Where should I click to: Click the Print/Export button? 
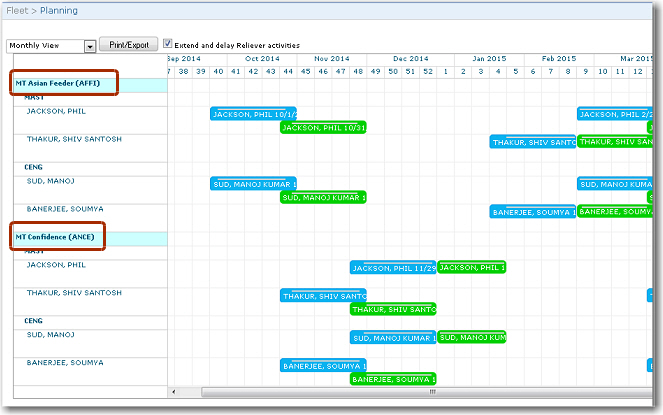click(129, 45)
